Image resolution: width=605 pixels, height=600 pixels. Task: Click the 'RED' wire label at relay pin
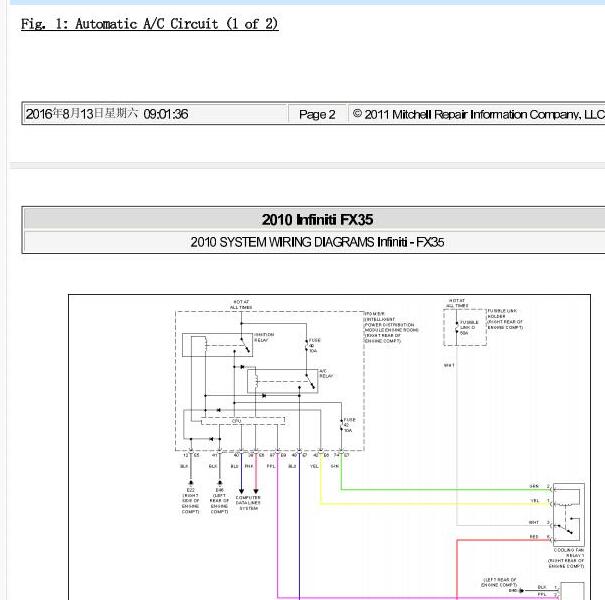pyautogui.click(x=534, y=537)
